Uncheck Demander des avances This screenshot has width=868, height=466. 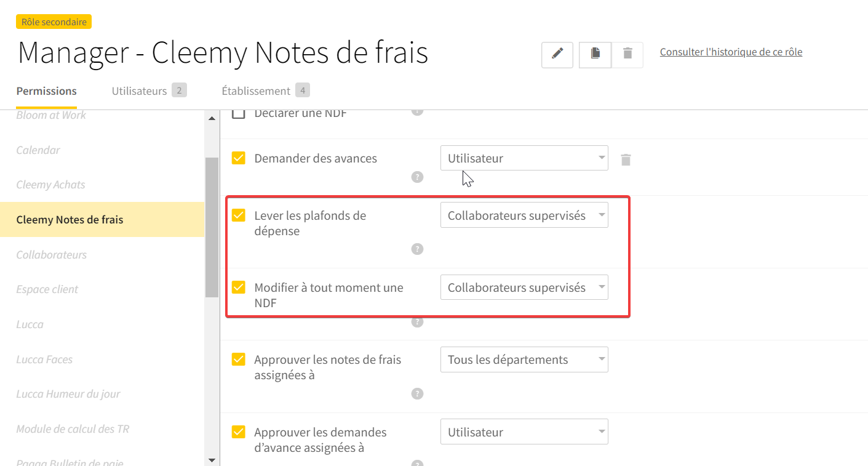[238, 158]
